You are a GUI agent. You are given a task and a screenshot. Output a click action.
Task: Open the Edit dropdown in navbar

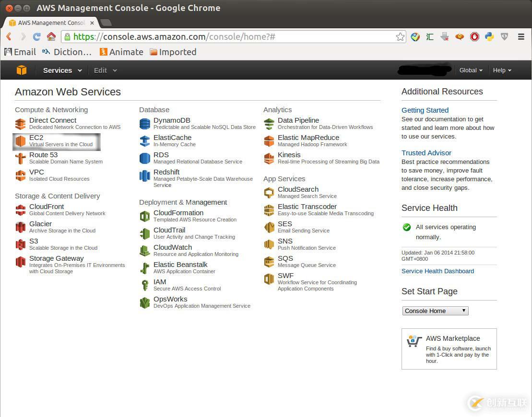105,70
